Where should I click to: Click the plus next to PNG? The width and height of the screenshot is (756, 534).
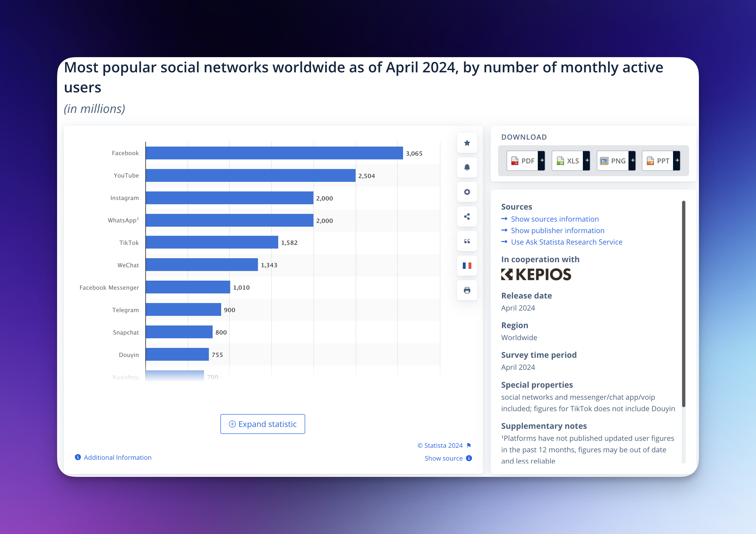[x=632, y=161]
